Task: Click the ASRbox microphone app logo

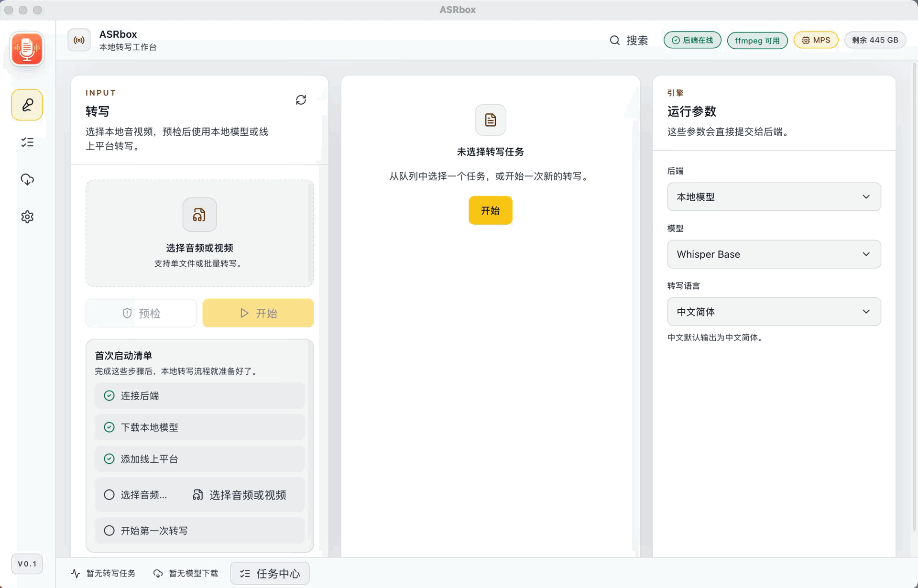Action: pos(27,49)
